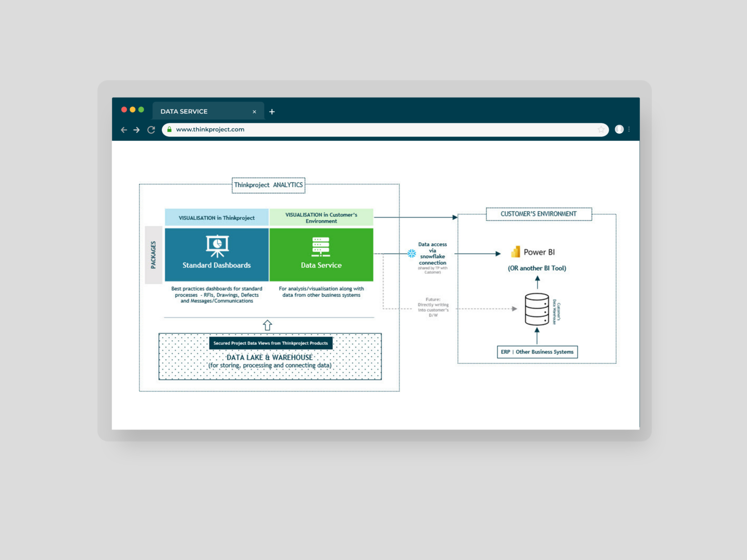Reload the page with the refresh icon

(x=151, y=130)
